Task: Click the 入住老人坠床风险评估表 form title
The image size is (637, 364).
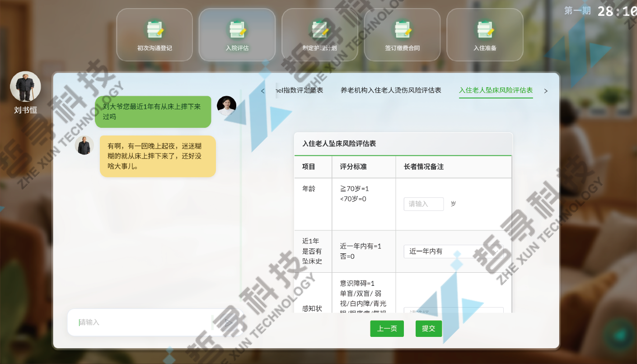Action: pyautogui.click(x=339, y=144)
